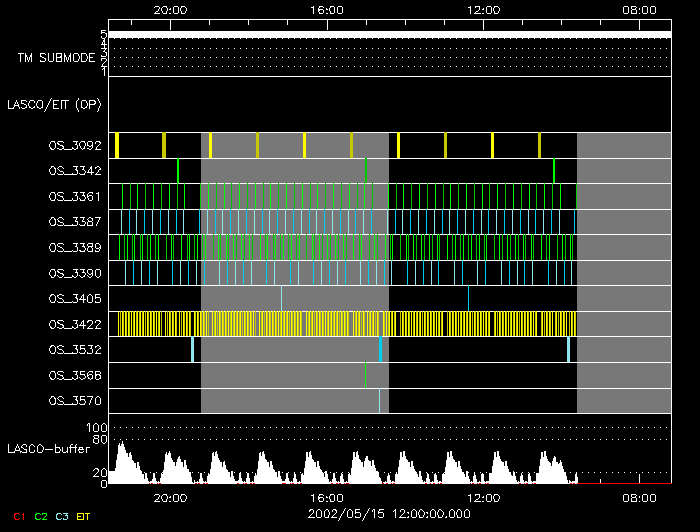700x532 pixels.
Task: Click the red C1 legend entry
Action: [x=18, y=516]
